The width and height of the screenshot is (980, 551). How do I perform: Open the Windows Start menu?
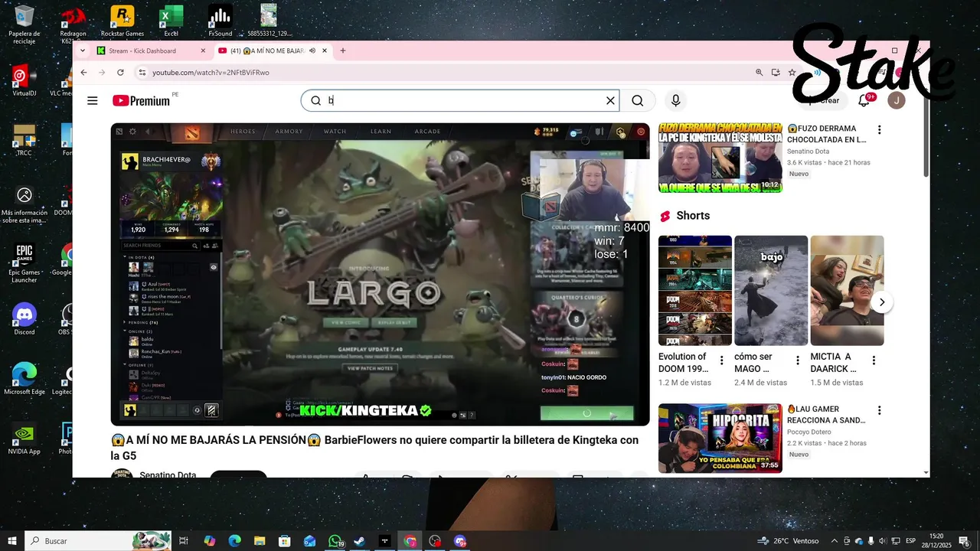click(12, 541)
